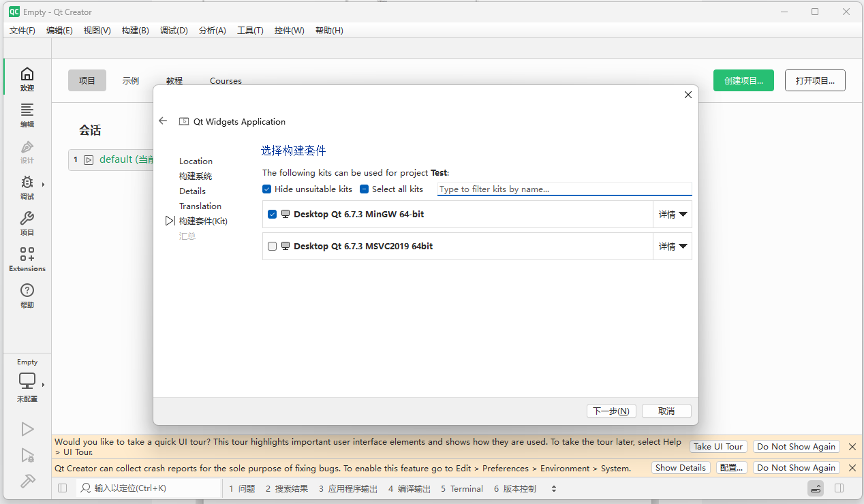Image resolution: width=864 pixels, height=504 pixels.
Task: Toggle progress details icon in status bar
Action: (816, 488)
